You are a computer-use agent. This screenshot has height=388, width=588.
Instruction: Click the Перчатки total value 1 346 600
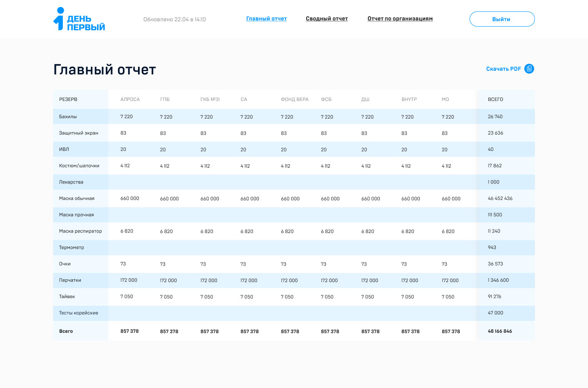click(x=498, y=280)
